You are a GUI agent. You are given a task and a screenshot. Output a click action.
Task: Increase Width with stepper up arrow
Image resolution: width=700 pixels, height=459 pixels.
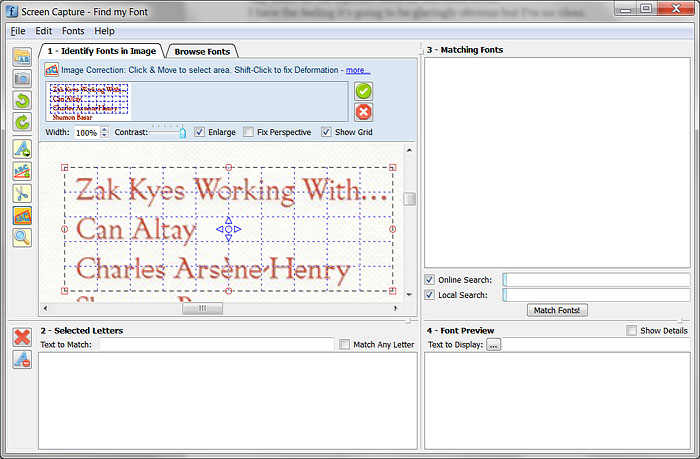point(104,129)
